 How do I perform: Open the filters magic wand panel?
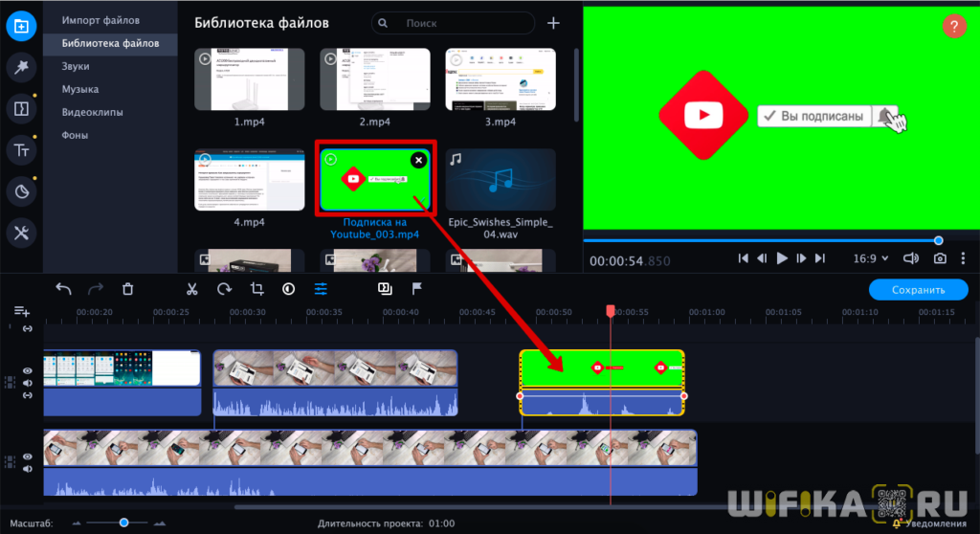[x=21, y=68]
